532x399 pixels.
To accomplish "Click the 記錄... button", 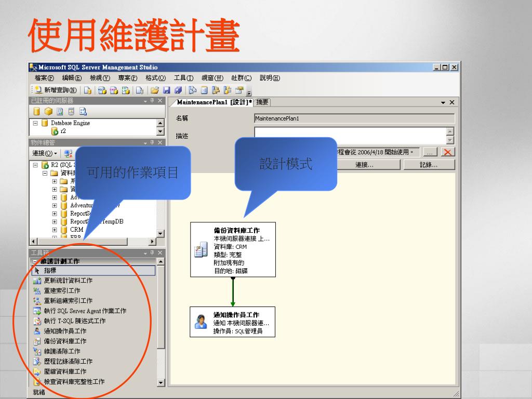I will tap(429, 165).
